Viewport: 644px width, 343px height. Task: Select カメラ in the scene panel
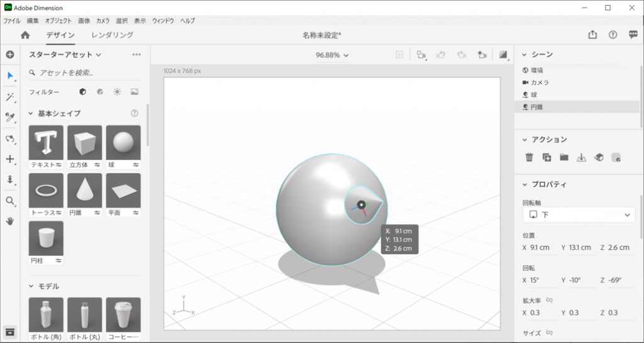[539, 82]
